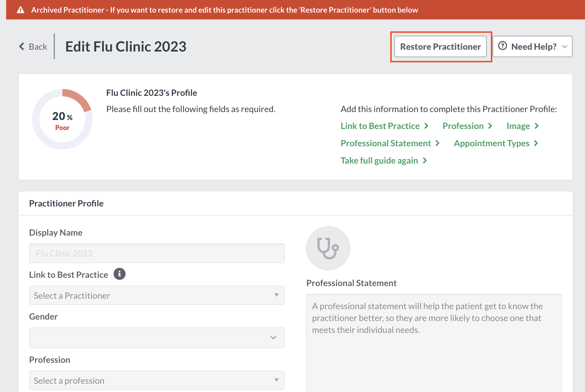Click the Professional Statement text area
The image size is (585, 392).
434,343
